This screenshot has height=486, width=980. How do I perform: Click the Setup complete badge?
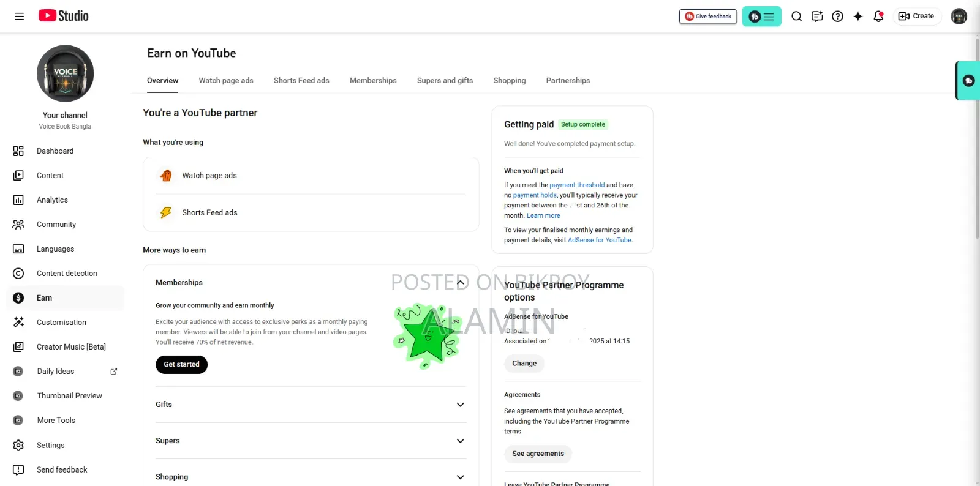pos(583,124)
